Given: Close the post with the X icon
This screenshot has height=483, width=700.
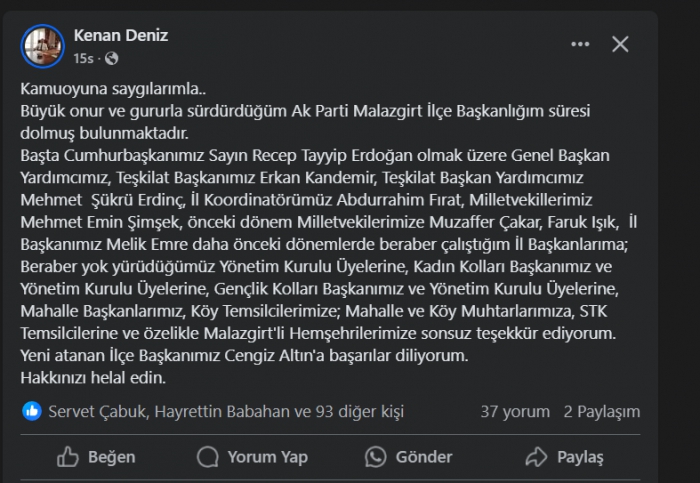Looking at the screenshot, I should coord(620,44).
